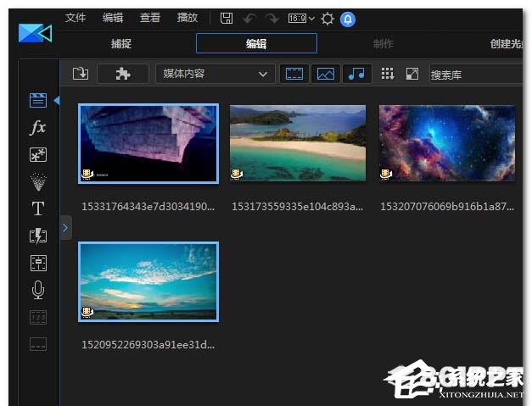Open the Media Room clapperboard icon
Screen dimensions: 532x406
point(38,100)
